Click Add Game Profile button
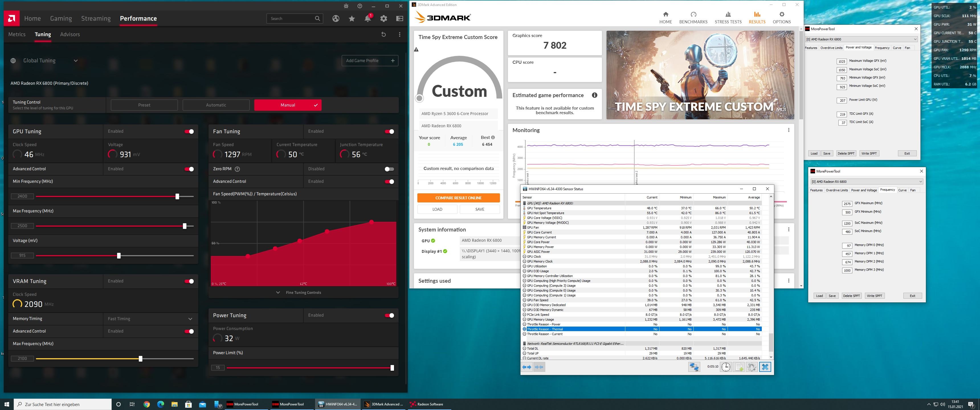Image resolution: width=980 pixels, height=410 pixels. [370, 61]
